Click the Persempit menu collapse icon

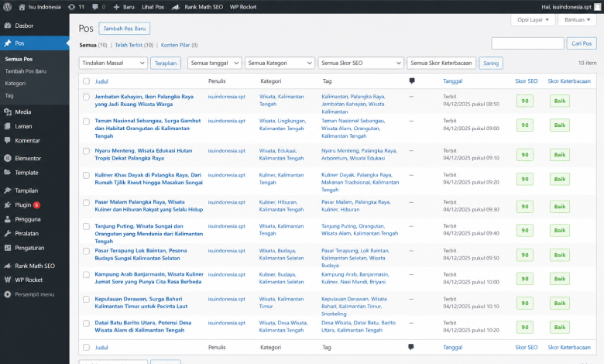(x=7, y=294)
